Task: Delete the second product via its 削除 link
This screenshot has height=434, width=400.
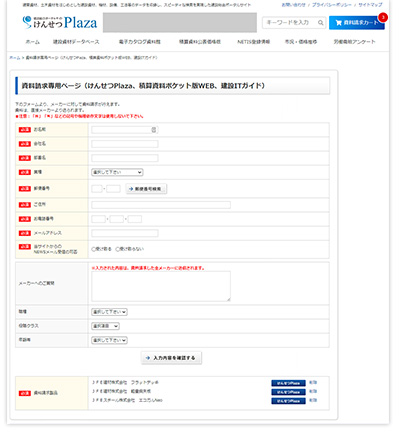Action: 313,392
